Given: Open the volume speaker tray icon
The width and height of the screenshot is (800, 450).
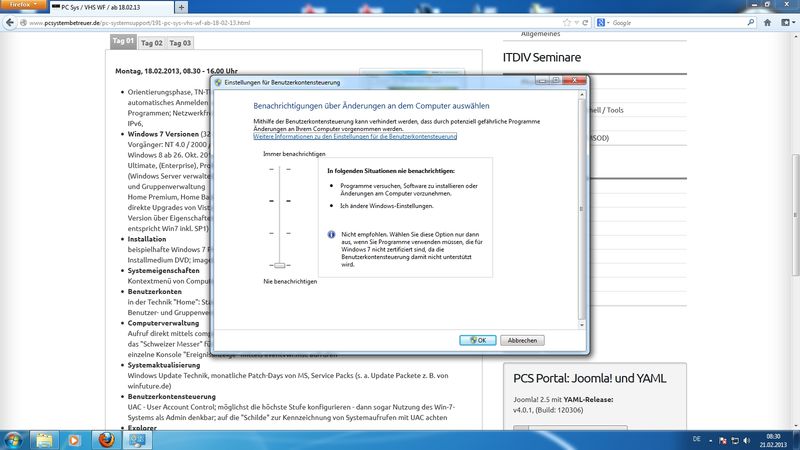Looking at the screenshot, I should (x=747, y=440).
